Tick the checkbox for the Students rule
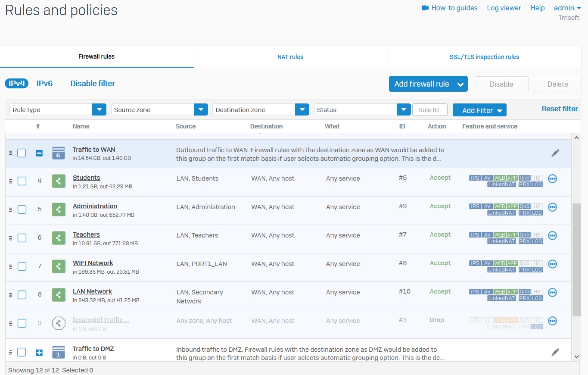Viewport: 588px width, 375px height. [x=22, y=181]
